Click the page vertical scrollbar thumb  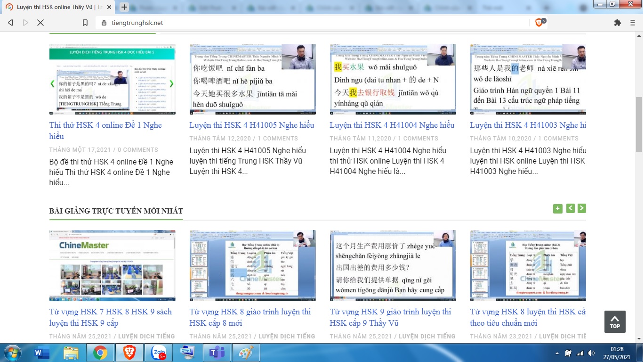tap(639, 124)
